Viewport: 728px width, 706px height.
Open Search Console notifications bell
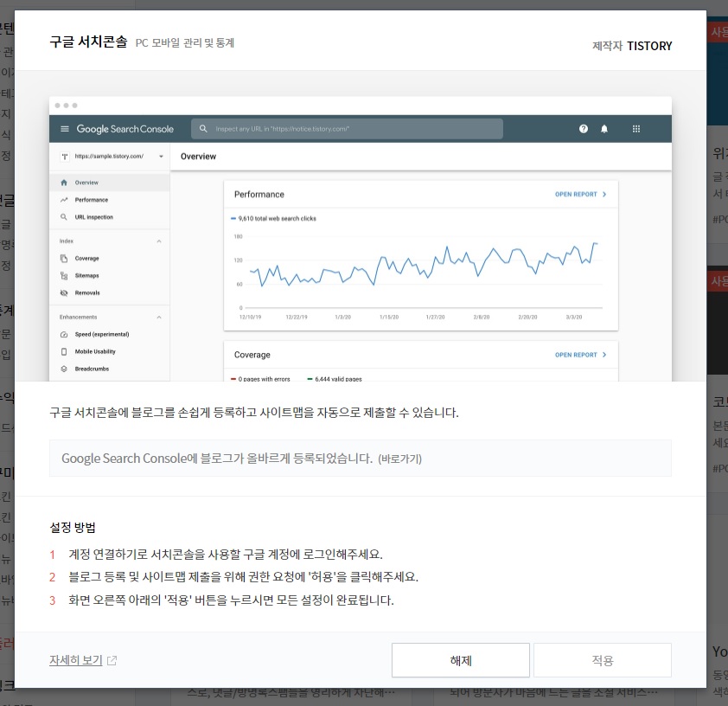pos(604,128)
